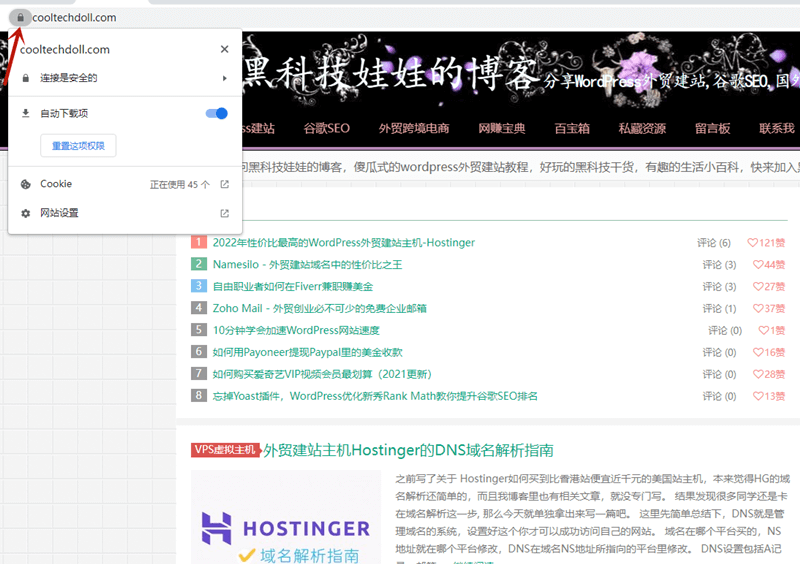Open the 10分钟学会加速WordPress article link
Screen dimensions: 800x564
coord(296,330)
